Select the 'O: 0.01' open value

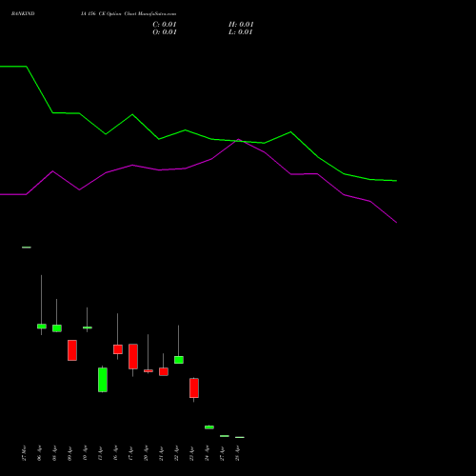(165, 32)
